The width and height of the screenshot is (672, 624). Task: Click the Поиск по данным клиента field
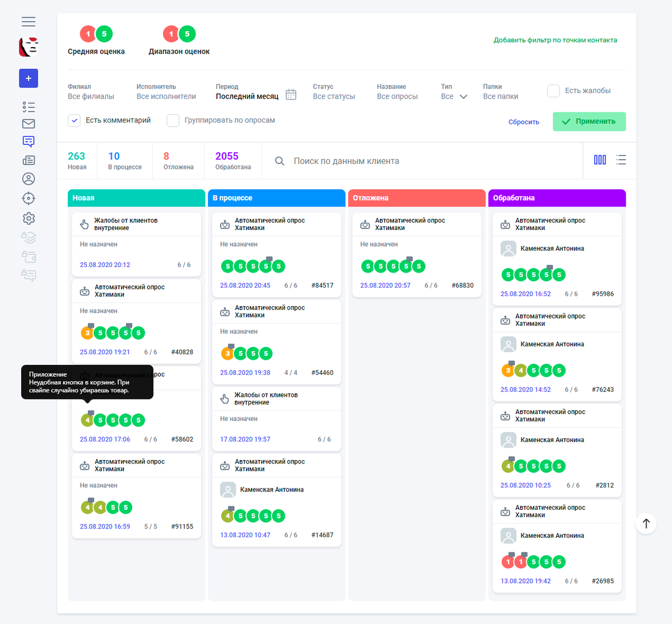point(422,161)
